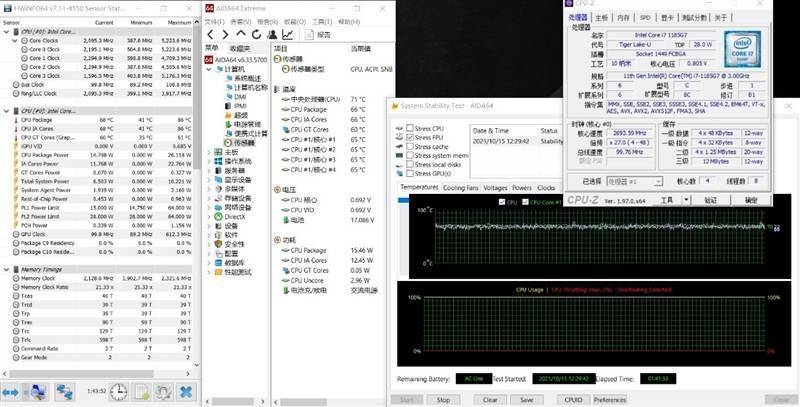Click the HWiNFO horizontal scrollbar
The image size is (800, 407).
click(96, 374)
